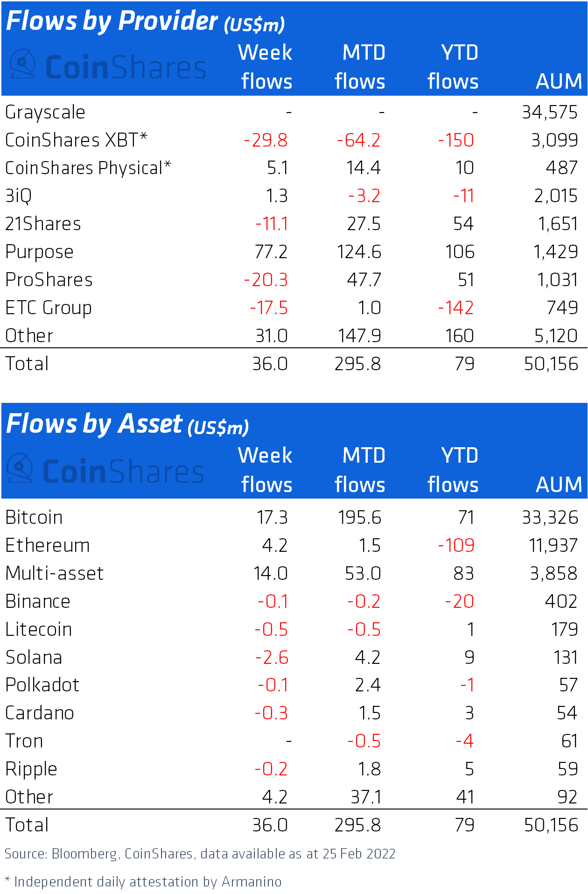Click the CoinShares logo in provider table
The width and height of the screenshot is (588, 894).
click(x=108, y=66)
